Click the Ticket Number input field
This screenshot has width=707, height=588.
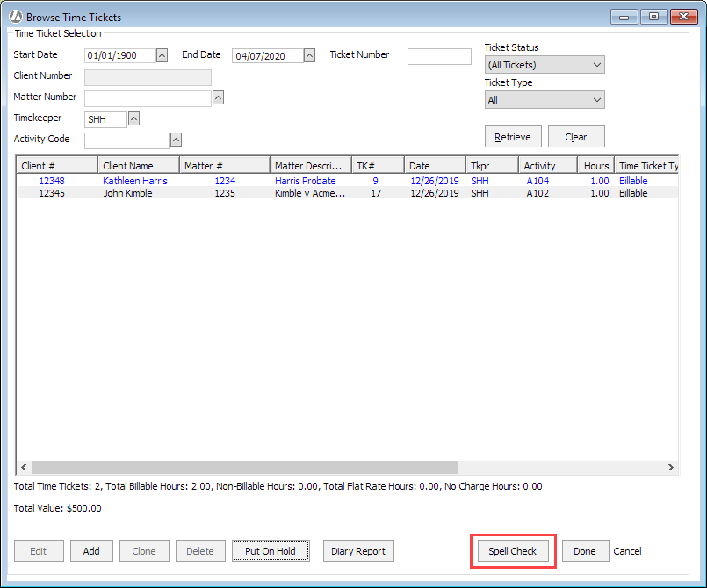[x=439, y=56]
